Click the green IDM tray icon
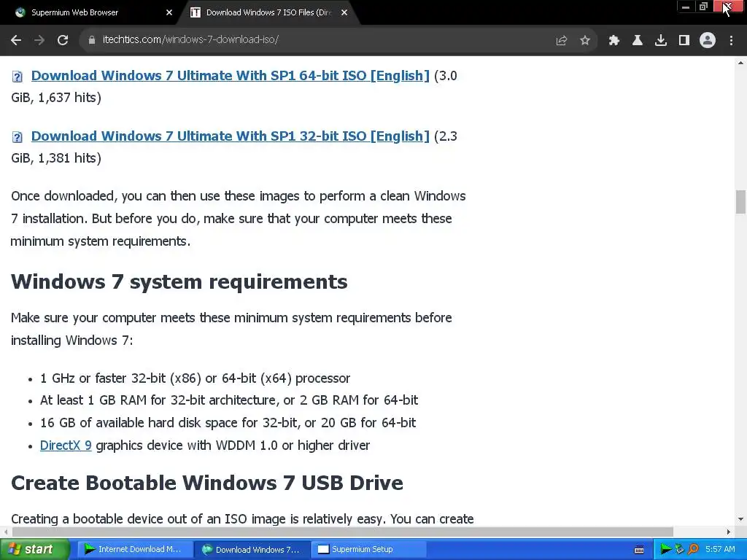Image resolution: width=747 pixels, height=560 pixels. [665, 550]
